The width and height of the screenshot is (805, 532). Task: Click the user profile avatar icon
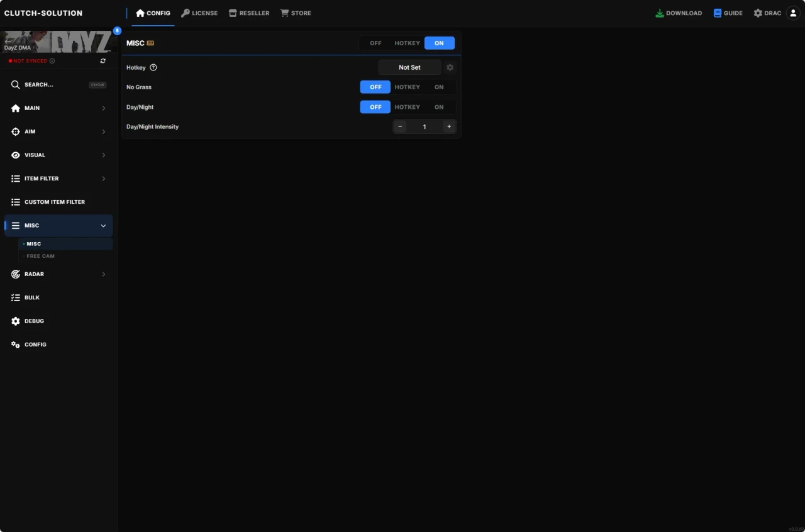(x=793, y=13)
